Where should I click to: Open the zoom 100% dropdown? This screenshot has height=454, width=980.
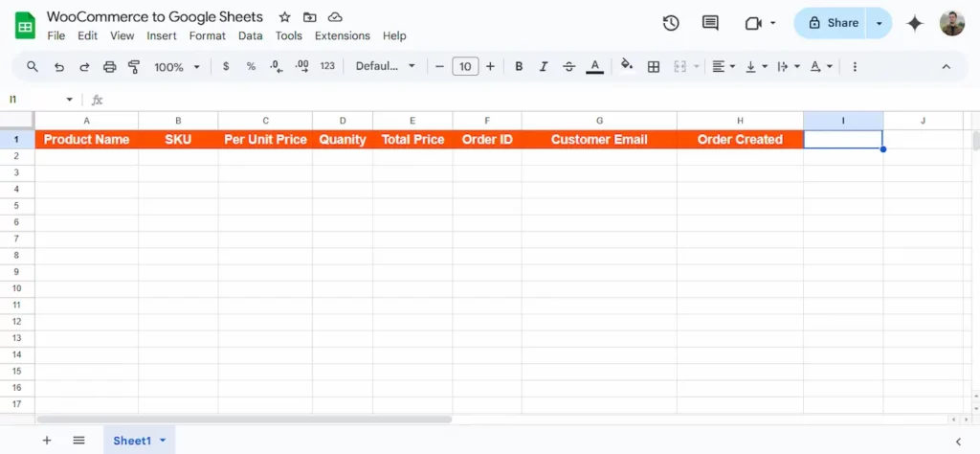pos(177,67)
